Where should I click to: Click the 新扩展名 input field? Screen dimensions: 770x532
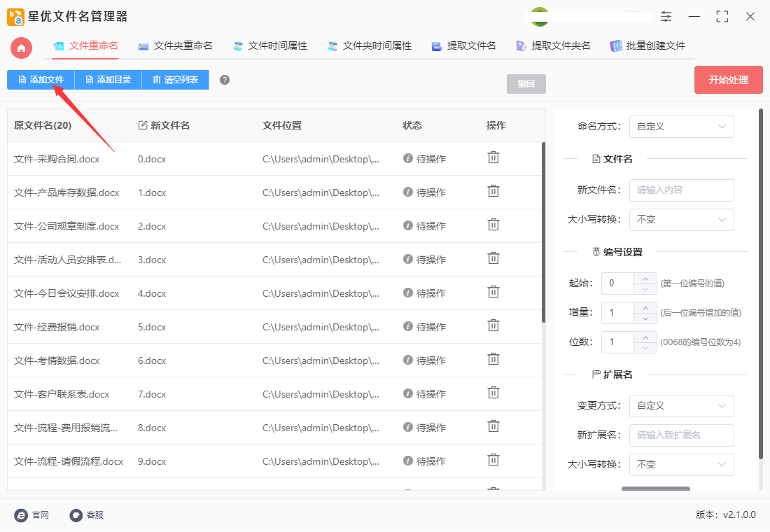(681, 435)
